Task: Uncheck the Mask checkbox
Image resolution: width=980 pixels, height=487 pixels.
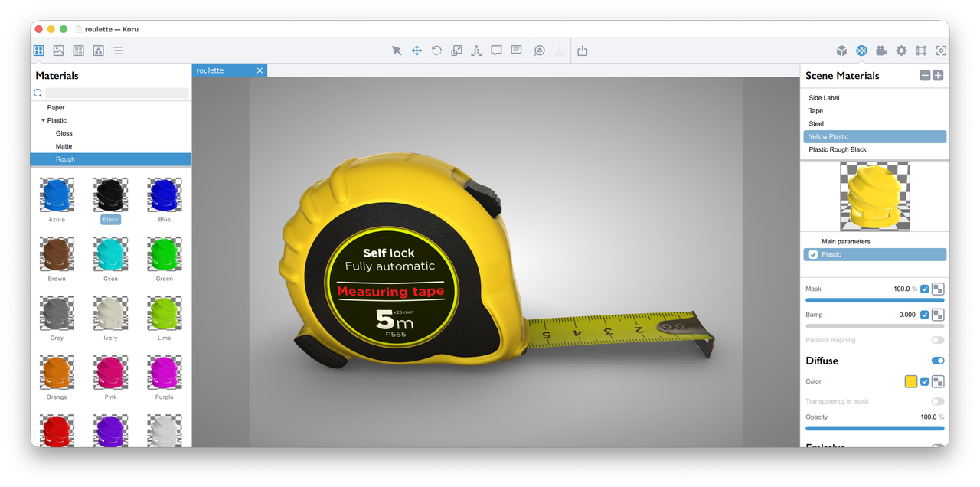Action: pos(925,289)
